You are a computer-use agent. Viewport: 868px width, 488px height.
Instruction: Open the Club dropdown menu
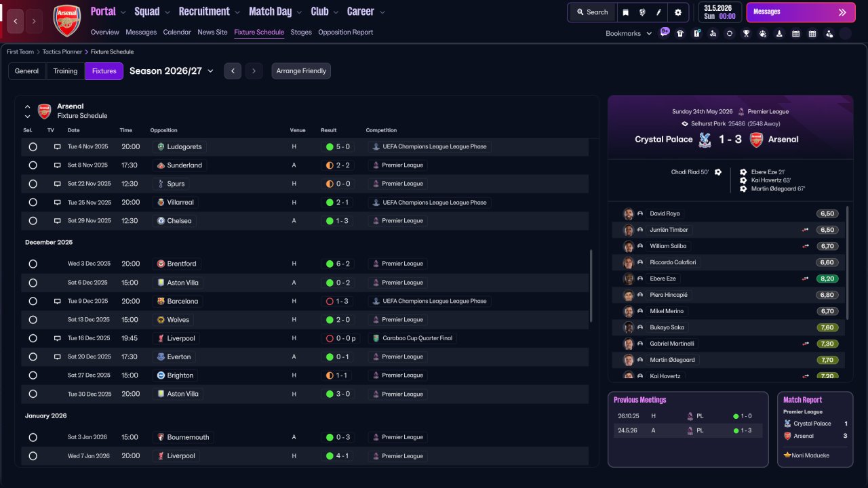click(x=325, y=12)
